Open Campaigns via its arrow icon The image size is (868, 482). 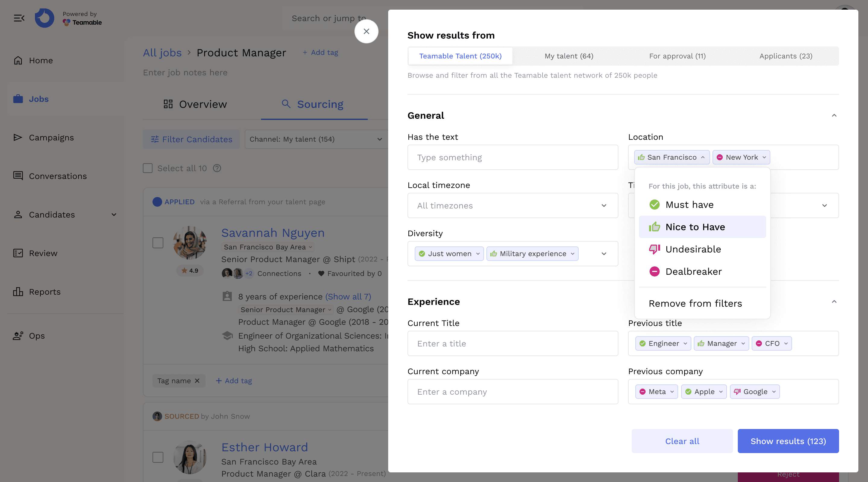click(18, 137)
